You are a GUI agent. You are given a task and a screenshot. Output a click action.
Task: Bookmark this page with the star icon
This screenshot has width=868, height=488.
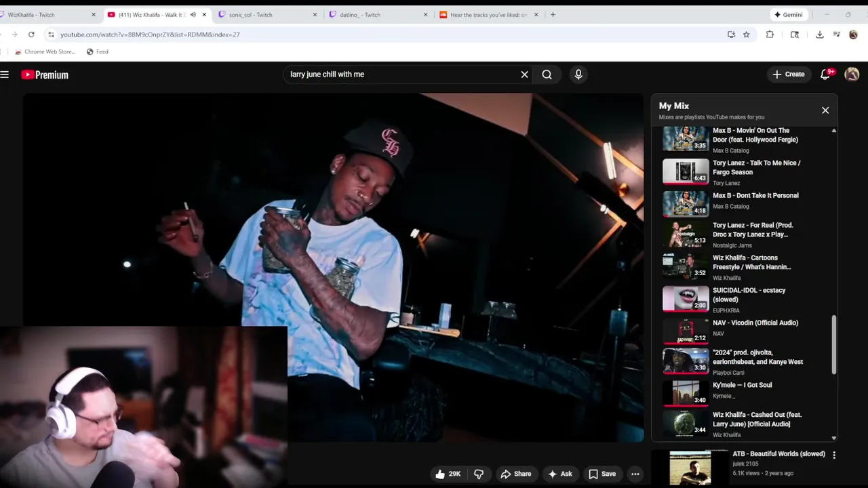click(x=746, y=35)
